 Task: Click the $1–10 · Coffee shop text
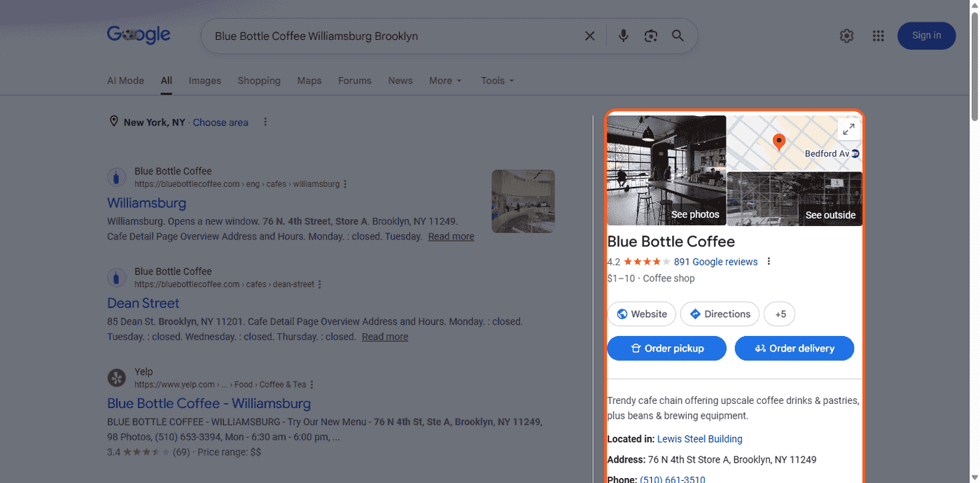click(x=651, y=278)
